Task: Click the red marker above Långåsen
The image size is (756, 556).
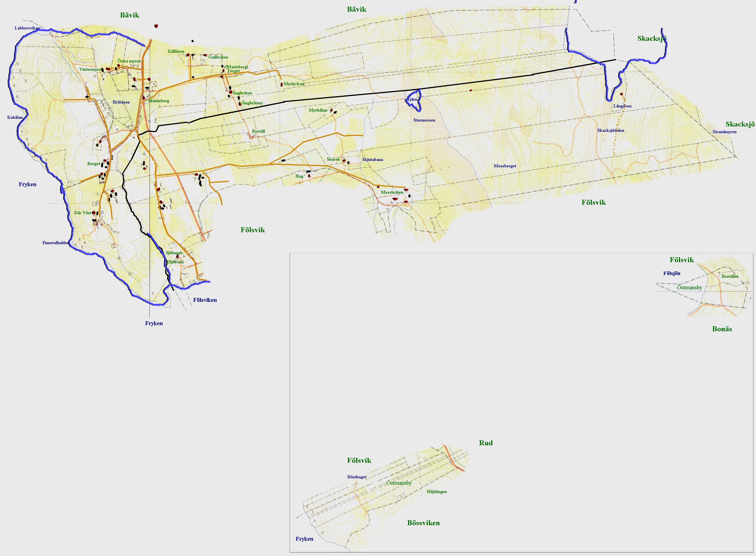Action: 622,94
